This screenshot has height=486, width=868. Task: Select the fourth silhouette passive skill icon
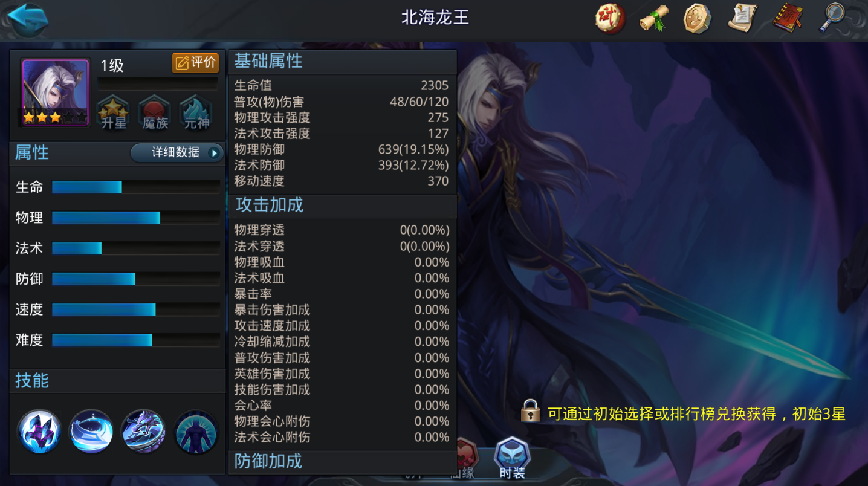(x=196, y=432)
